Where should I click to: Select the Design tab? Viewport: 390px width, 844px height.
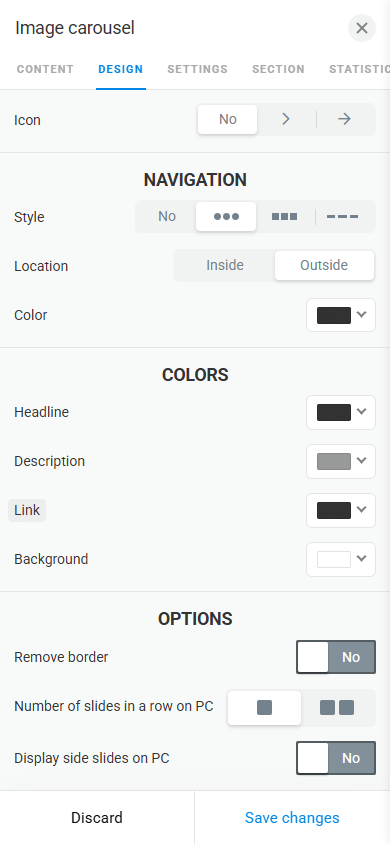(x=120, y=69)
